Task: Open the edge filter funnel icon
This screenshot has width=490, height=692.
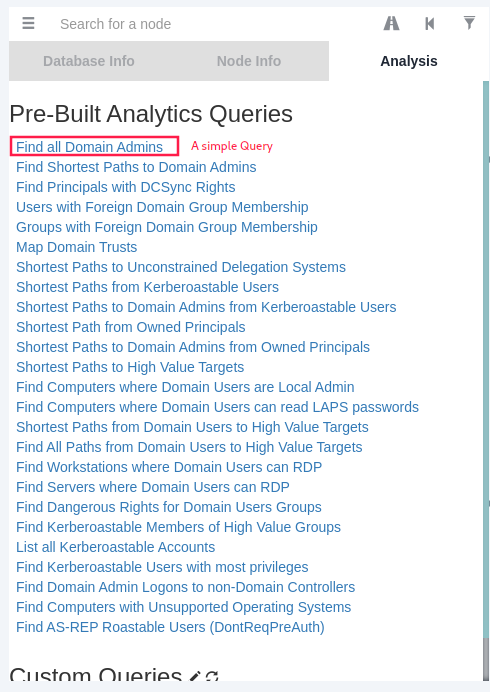Action: (x=469, y=22)
